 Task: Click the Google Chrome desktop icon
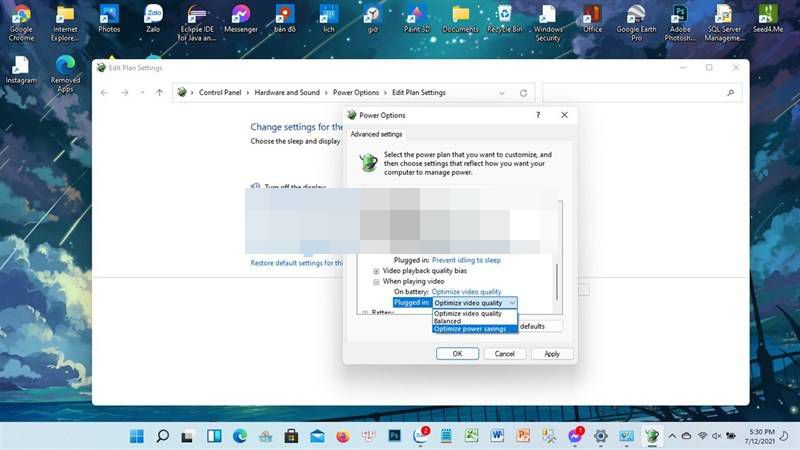click(21, 17)
